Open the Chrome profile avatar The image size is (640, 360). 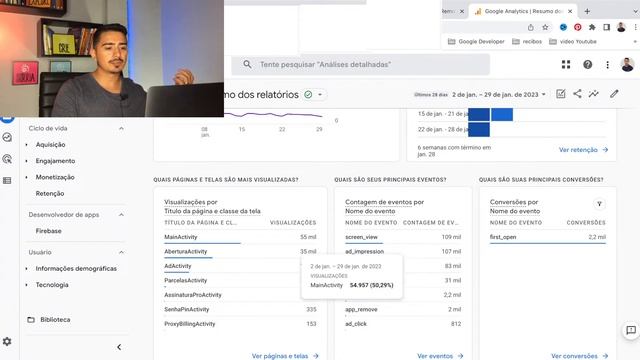621,27
